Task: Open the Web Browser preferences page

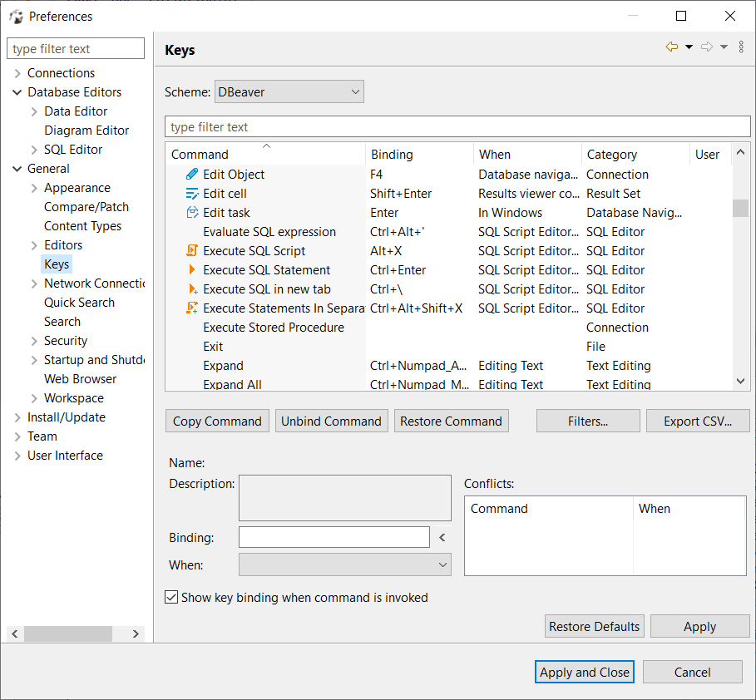Action: click(80, 379)
